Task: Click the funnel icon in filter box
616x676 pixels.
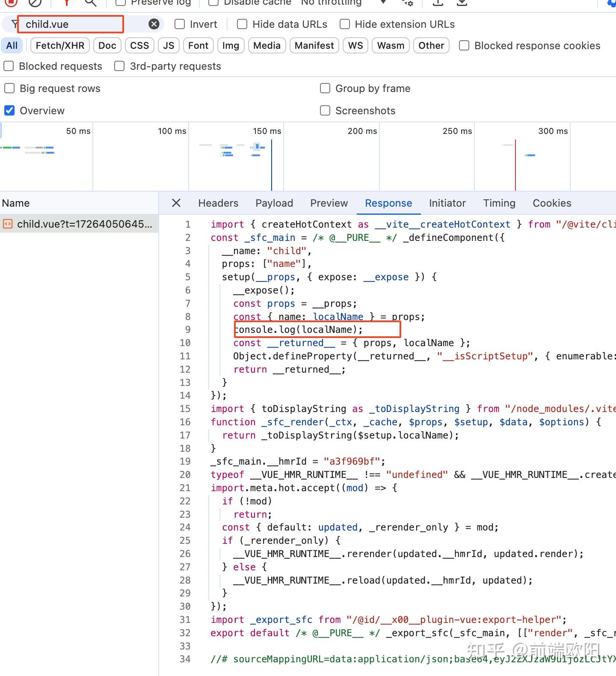Action: [x=15, y=24]
